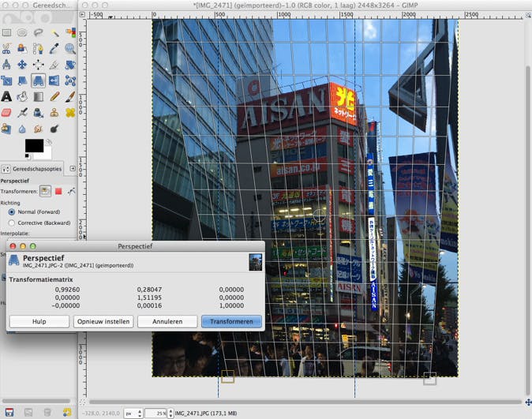
Task: Select the Paths tool
Action: coord(39,48)
